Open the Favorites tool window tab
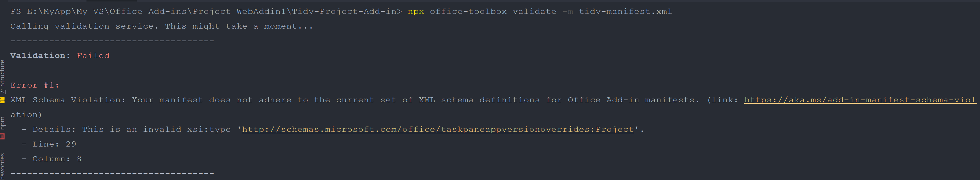This screenshot has height=180, width=980. (3, 166)
